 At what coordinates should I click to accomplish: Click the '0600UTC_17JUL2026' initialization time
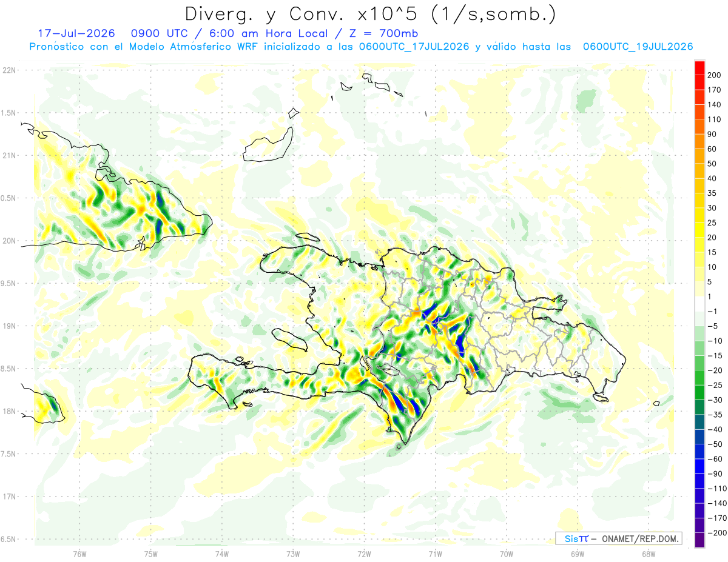tap(414, 47)
